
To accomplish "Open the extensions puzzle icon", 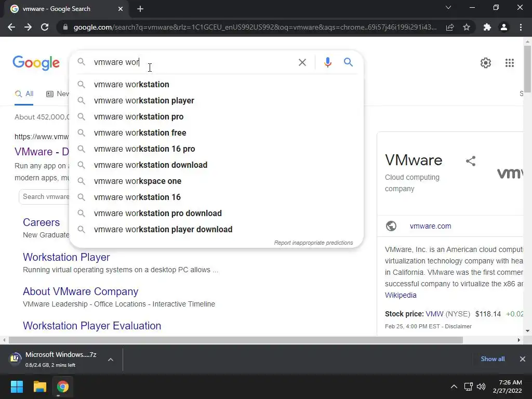I will pos(487,27).
